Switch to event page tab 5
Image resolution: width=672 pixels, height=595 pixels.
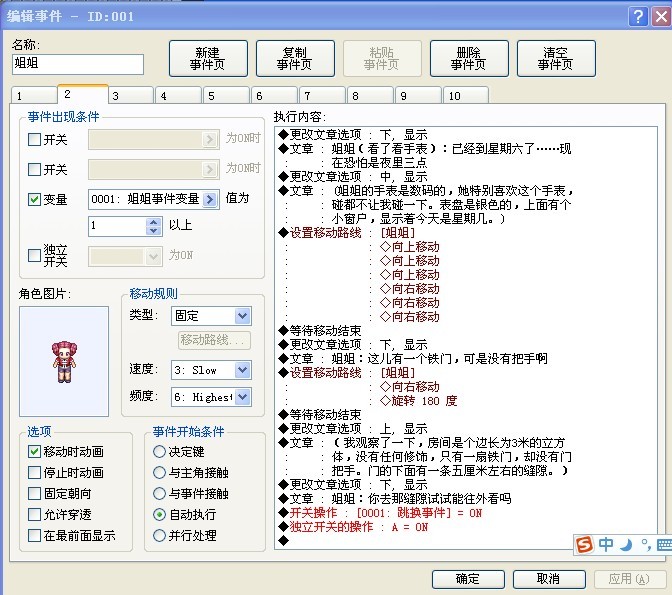(x=226, y=96)
